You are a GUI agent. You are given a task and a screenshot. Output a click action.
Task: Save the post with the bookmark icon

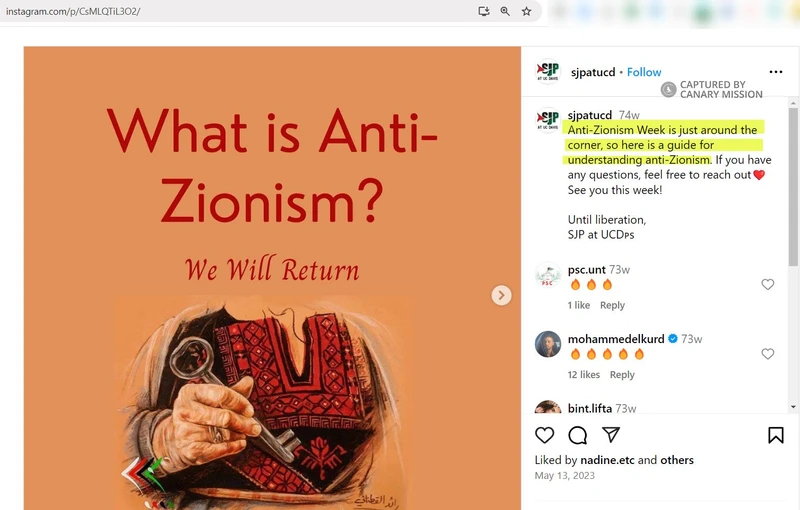pyautogui.click(x=776, y=435)
